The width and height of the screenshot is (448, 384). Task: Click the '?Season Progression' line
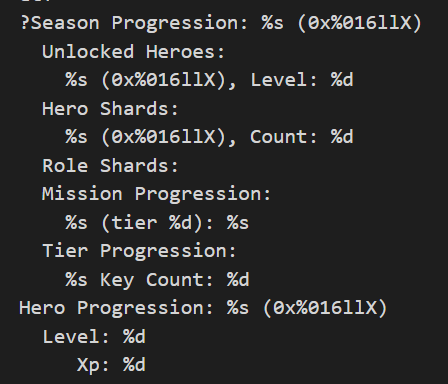221,23
